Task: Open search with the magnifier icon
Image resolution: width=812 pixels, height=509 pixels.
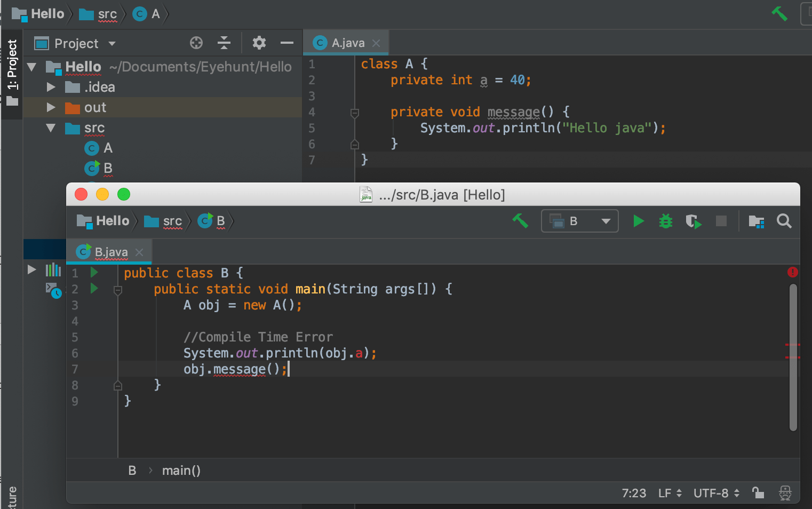Action: click(784, 220)
